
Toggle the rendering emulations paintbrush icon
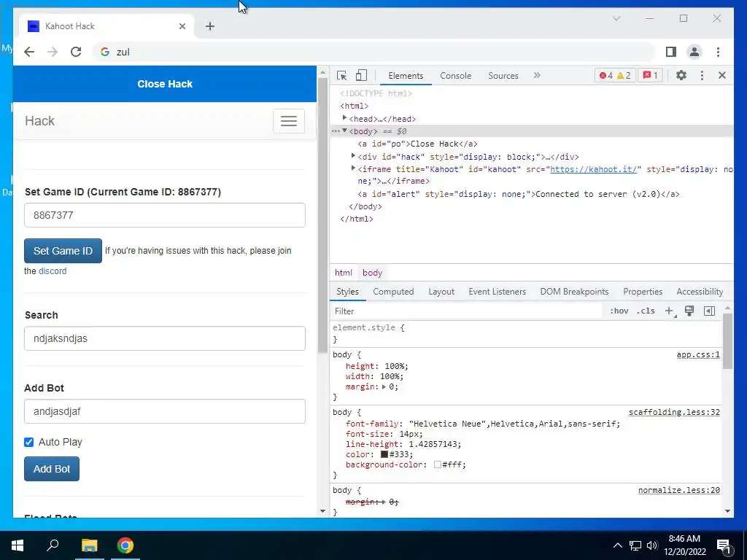tap(689, 311)
